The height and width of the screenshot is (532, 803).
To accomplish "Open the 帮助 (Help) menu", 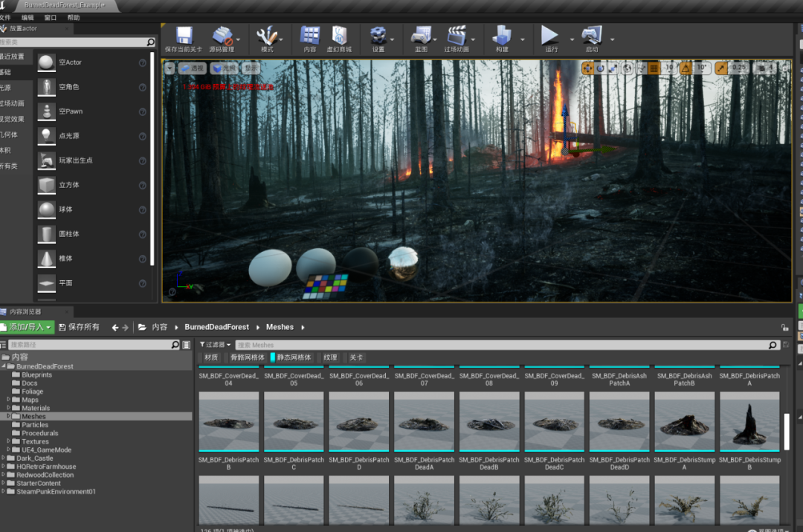I will tap(73, 17).
